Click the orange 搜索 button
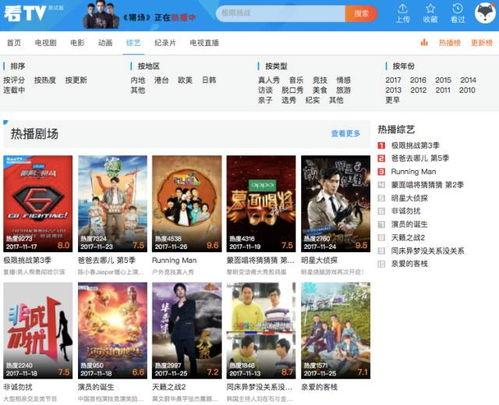The width and height of the screenshot is (499, 405). [361, 13]
